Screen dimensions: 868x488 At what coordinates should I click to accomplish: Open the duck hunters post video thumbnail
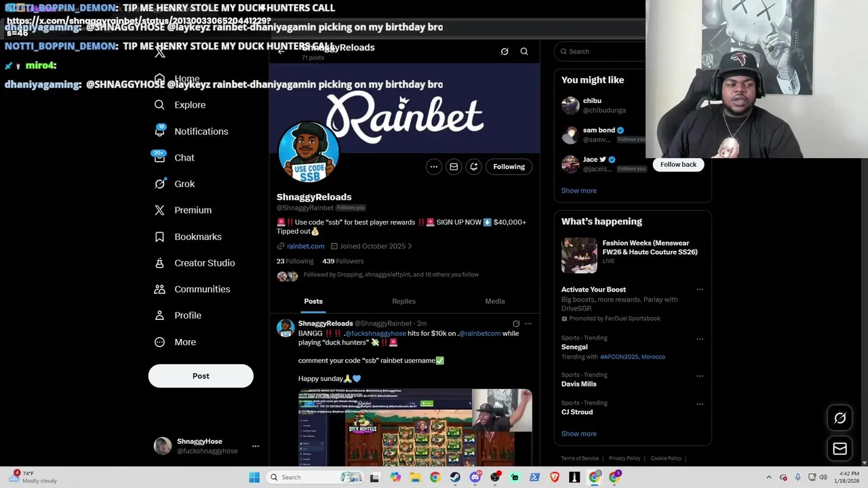[x=415, y=428]
